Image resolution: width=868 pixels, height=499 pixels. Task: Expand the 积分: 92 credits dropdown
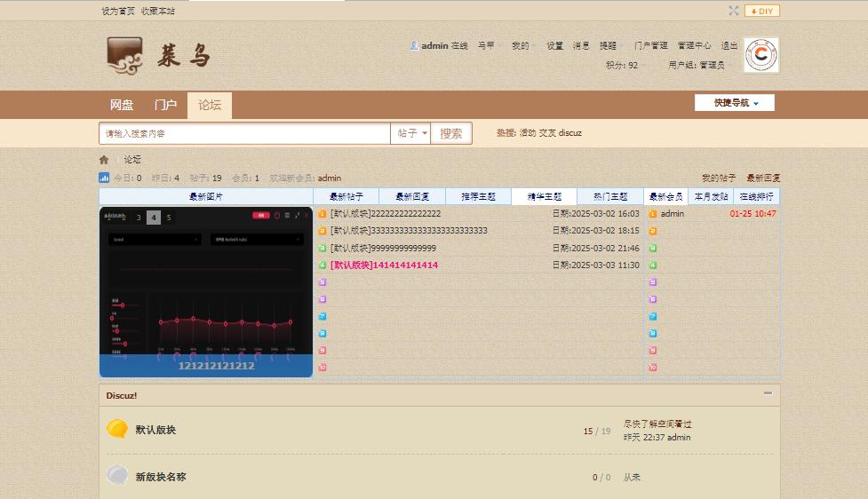click(x=625, y=66)
